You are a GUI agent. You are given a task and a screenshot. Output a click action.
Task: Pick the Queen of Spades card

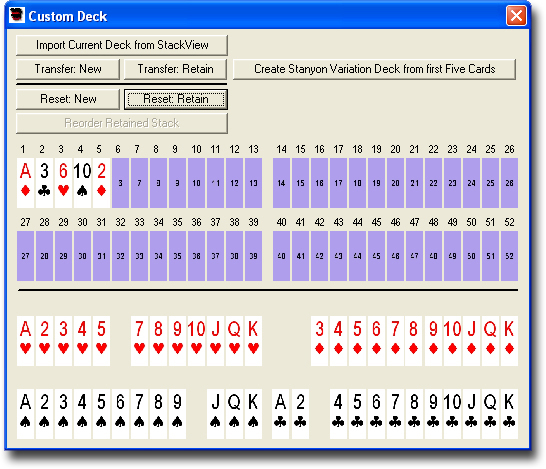point(234,414)
